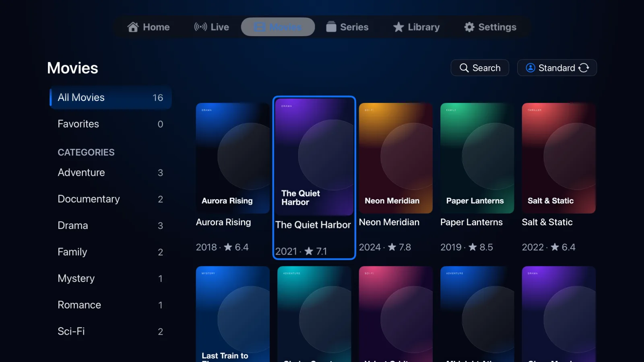The height and width of the screenshot is (362, 644).
Task: Filter by Documentary category
Action: click(111, 199)
